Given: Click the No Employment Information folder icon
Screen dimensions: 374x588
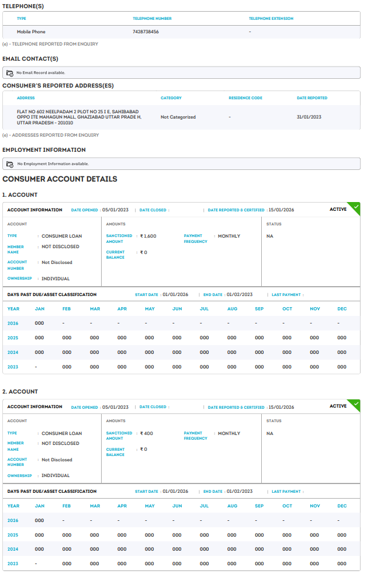Looking at the screenshot, I should pos(9,164).
